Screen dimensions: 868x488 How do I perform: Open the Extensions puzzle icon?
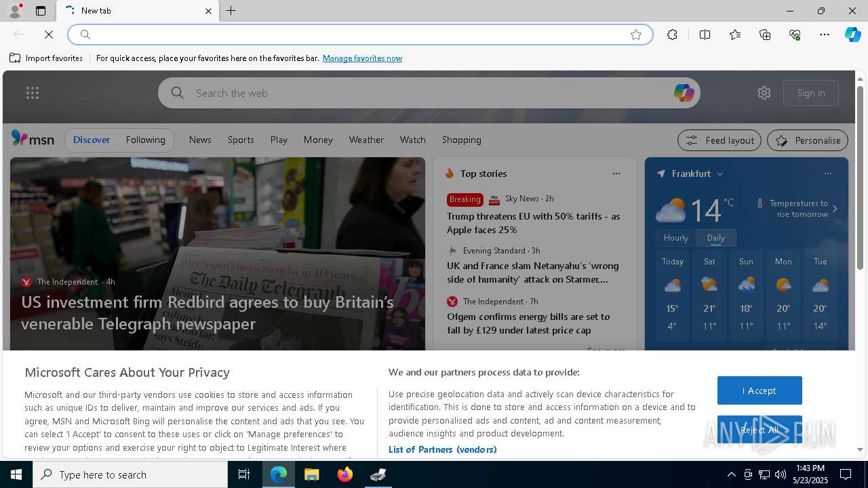(x=672, y=35)
